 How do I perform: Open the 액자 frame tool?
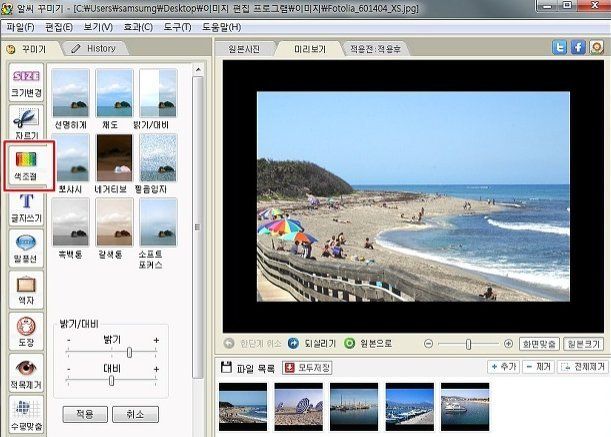point(26,290)
